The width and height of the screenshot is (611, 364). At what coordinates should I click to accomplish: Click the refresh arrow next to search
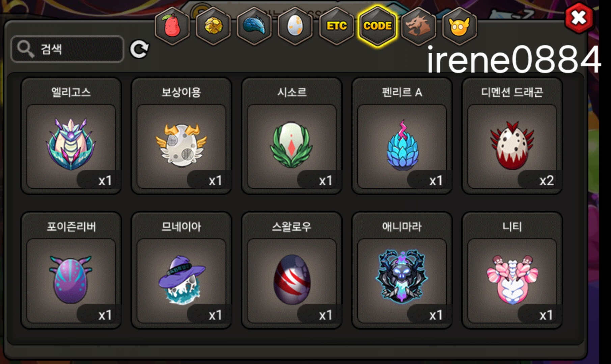[x=139, y=50]
